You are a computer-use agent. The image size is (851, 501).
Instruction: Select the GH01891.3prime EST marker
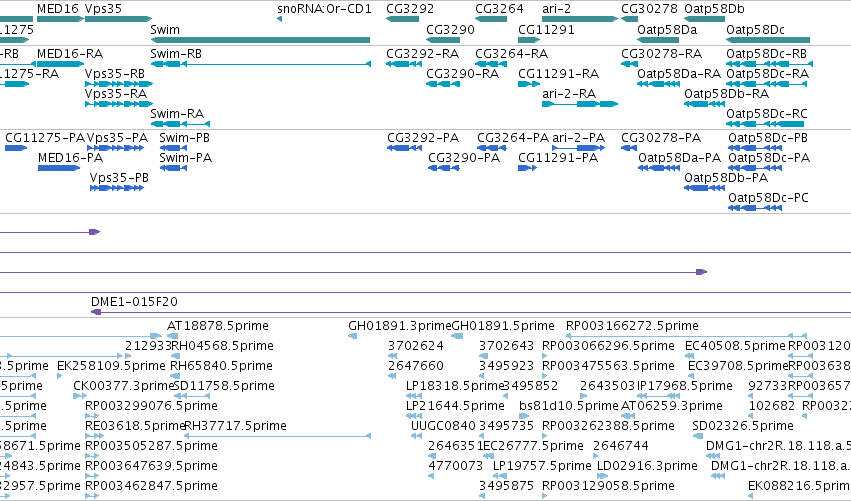click(x=352, y=336)
